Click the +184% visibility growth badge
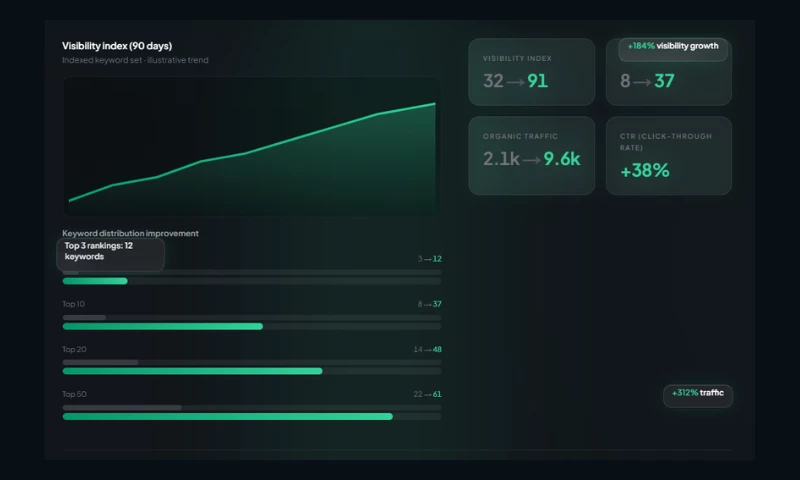Image resolution: width=800 pixels, height=480 pixels. tap(673, 49)
